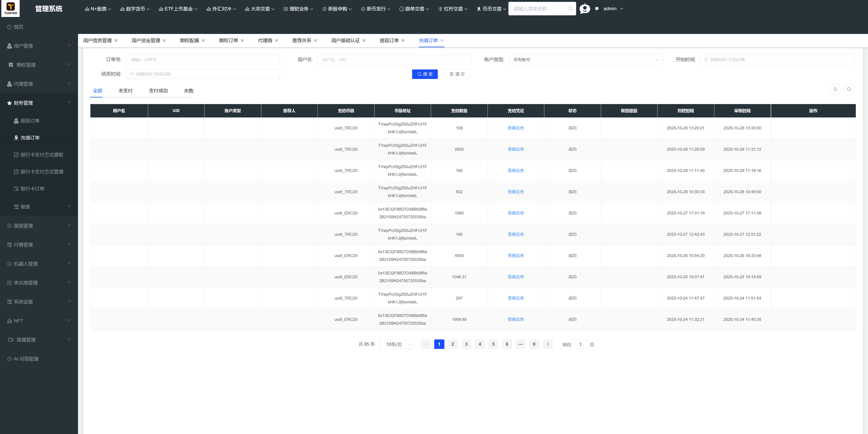Image resolution: width=868 pixels, height=434 pixels.
Task: Expand the 机器人管理 sidebar menu
Action: [39, 264]
